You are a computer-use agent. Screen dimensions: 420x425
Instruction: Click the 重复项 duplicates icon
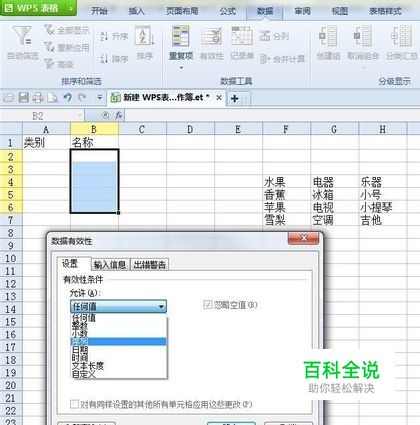tap(181, 36)
